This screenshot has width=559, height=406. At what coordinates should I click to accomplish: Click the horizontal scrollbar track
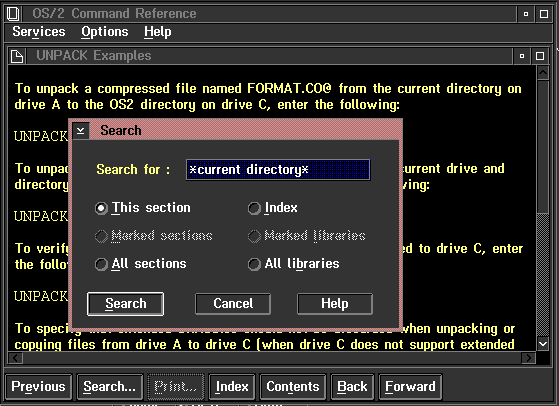[272, 358]
